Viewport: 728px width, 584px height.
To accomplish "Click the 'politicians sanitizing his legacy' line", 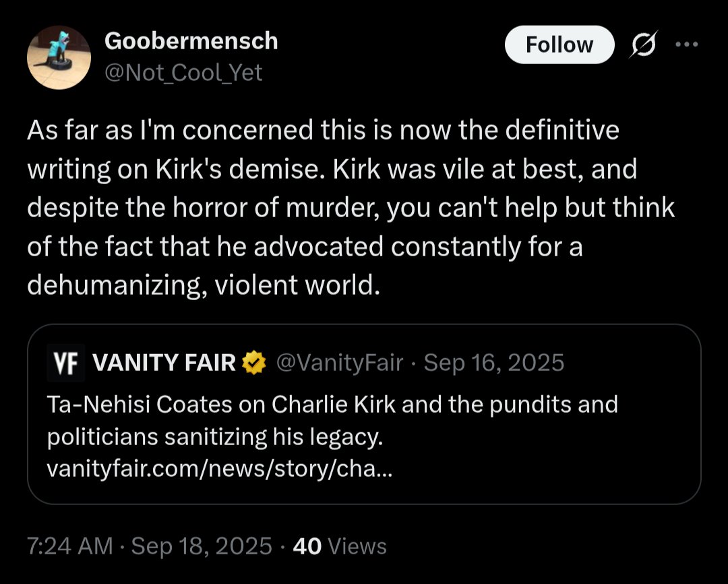I will 215,437.
